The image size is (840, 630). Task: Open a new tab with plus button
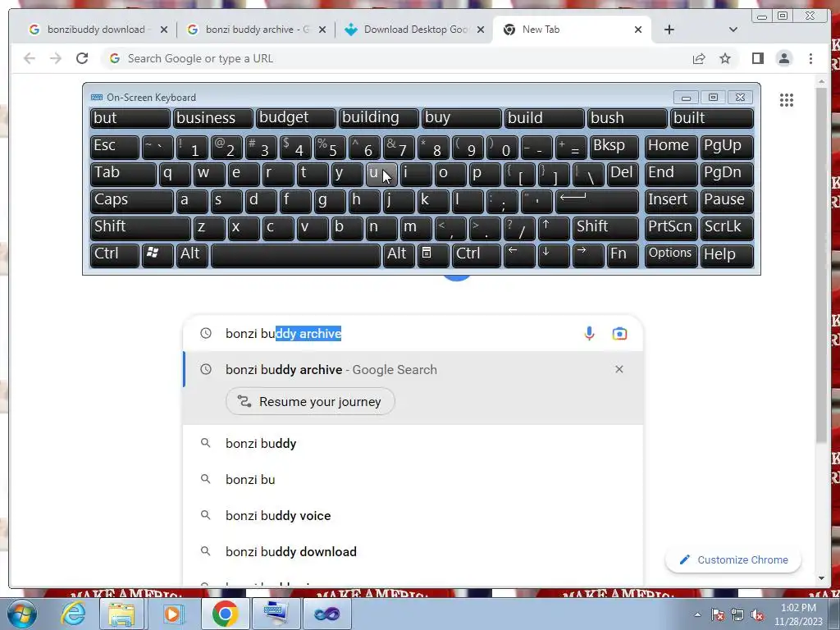(669, 30)
